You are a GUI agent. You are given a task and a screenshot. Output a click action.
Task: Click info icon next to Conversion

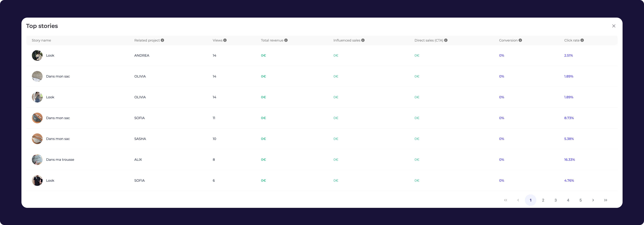pyautogui.click(x=520, y=40)
